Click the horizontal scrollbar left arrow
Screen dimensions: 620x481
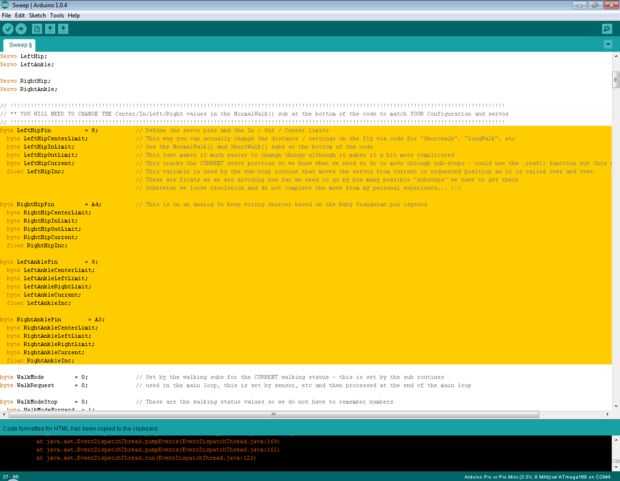coord(4,414)
